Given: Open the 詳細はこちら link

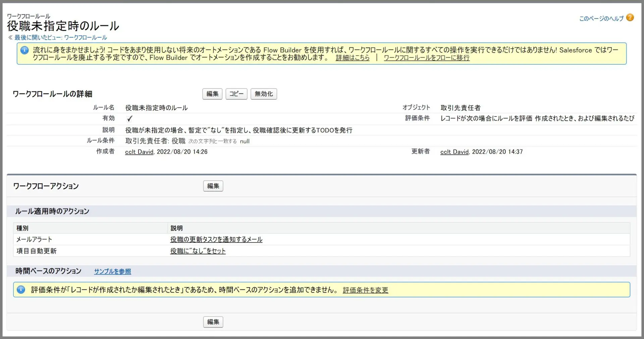Looking at the screenshot, I should pos(352,58).
